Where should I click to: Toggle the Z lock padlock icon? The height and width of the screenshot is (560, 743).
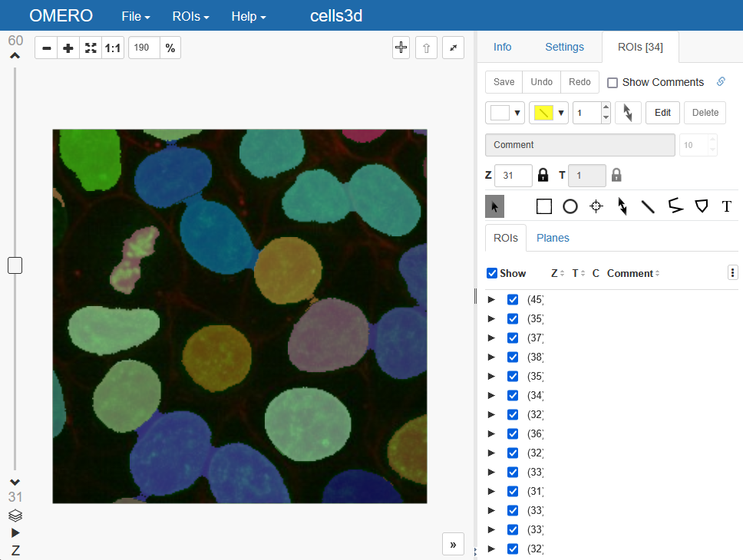click(543, 175)
